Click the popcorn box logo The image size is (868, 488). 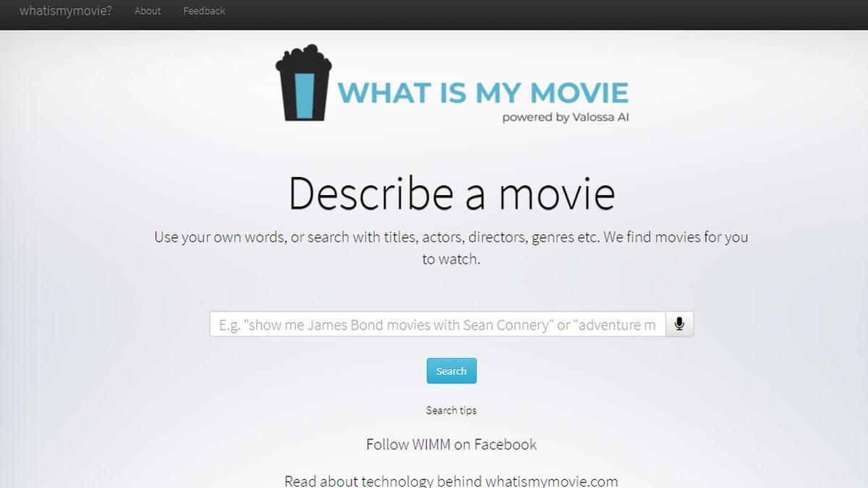pyautogui.click(x=304, y=87)
